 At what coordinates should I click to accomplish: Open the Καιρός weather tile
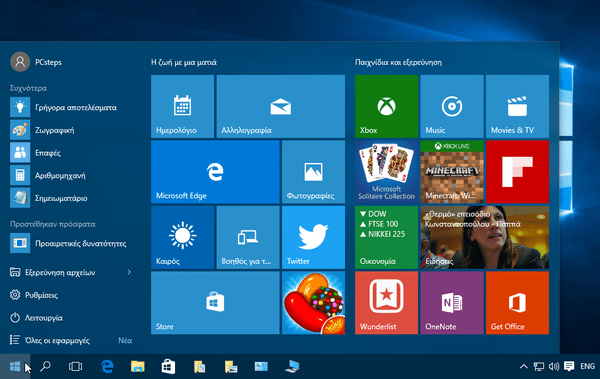(183, 237)
